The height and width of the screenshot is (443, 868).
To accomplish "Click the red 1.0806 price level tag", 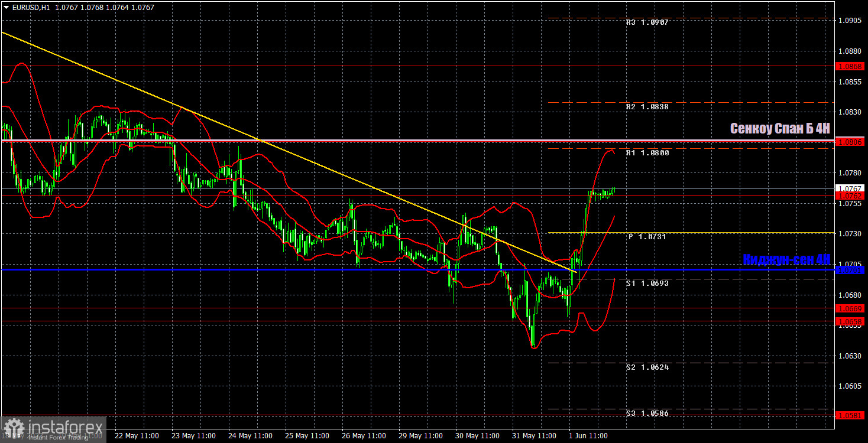I will click(850, 142).
